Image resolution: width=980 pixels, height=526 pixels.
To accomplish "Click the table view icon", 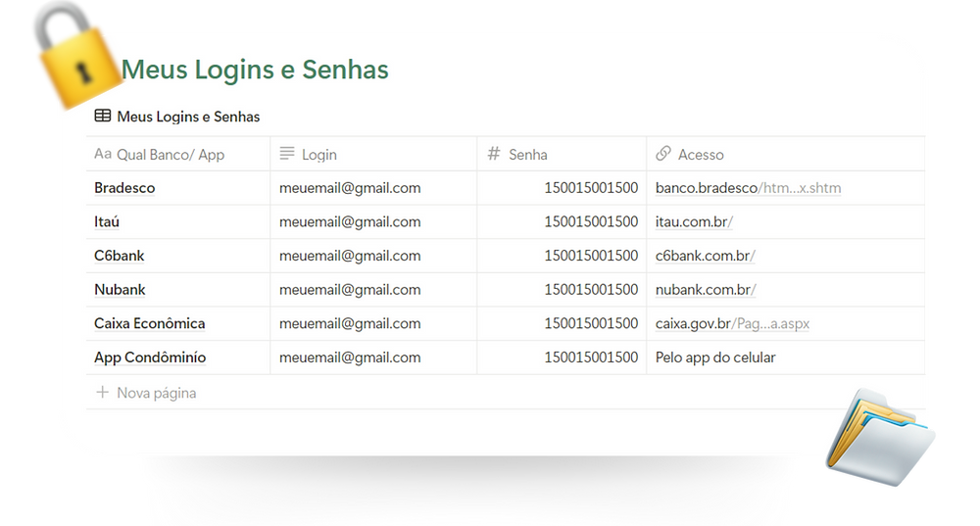I will coord(102,117).
